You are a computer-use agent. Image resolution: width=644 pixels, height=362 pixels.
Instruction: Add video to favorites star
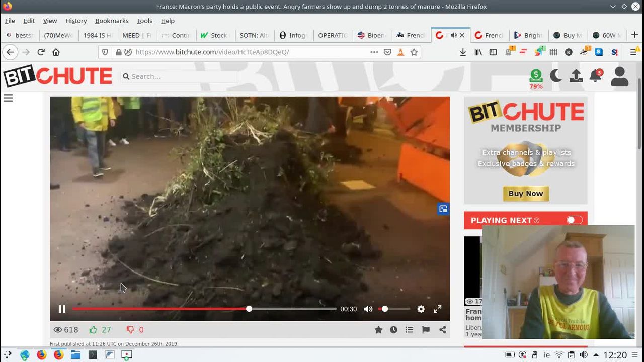point(378,330)
